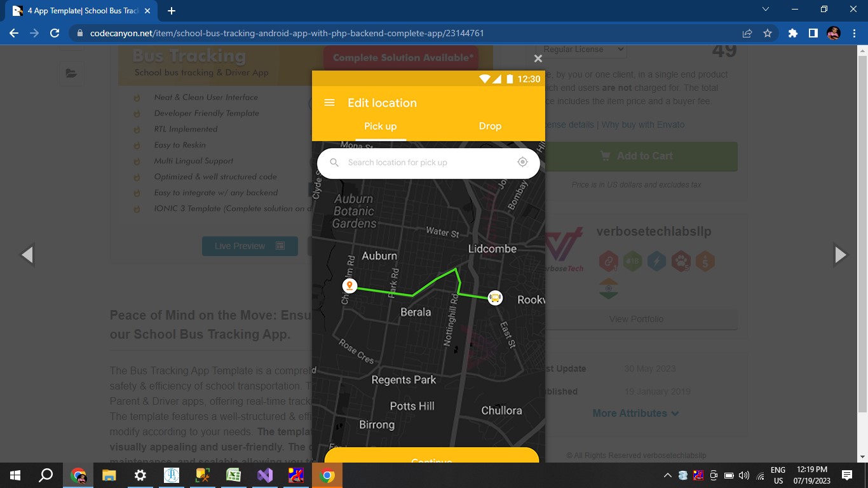Switch to the Drop tab
The image size is (868, 488).
pyautogui.click(x=490, y=126)
